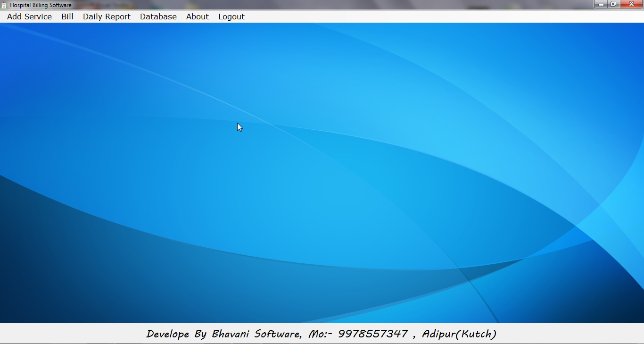The height and width of the screenshot is (344, 644).
Task: Restore down the application window
Action: point(613,4)
